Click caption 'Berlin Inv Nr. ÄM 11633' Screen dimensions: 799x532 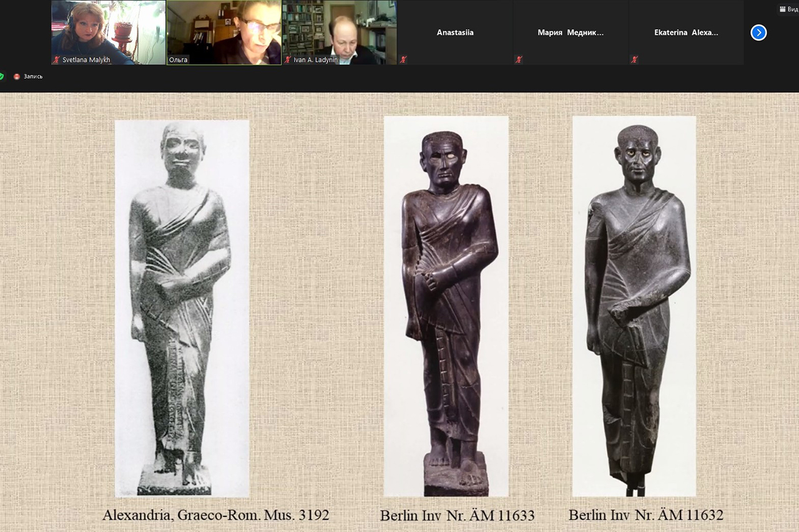[x=457, y=516]
